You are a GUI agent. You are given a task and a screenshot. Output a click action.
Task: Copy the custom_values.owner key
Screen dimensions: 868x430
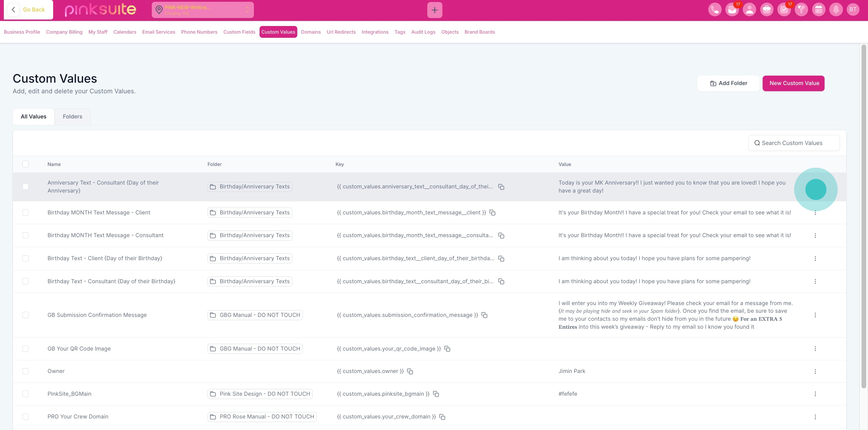[x=410, y=371]
